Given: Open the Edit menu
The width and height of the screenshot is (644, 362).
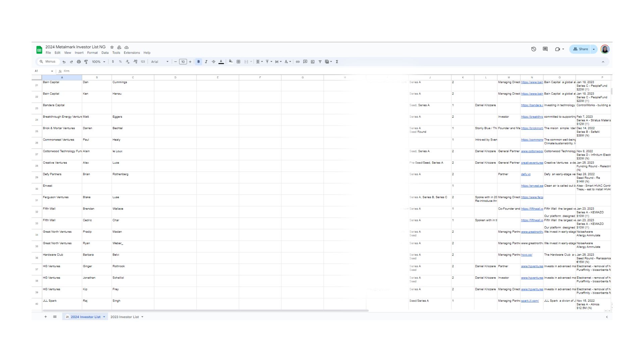Looking at the screenshot, I should tap(58, 53).
